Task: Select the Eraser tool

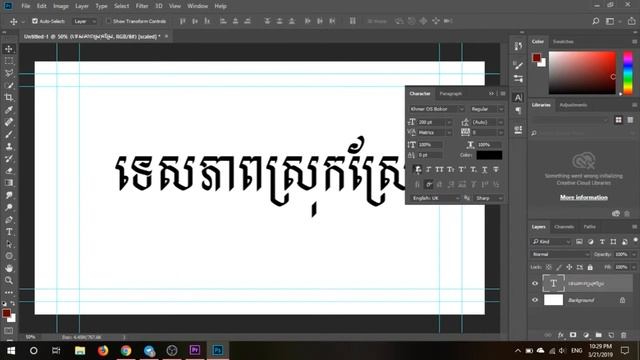Action: (9, 171)
